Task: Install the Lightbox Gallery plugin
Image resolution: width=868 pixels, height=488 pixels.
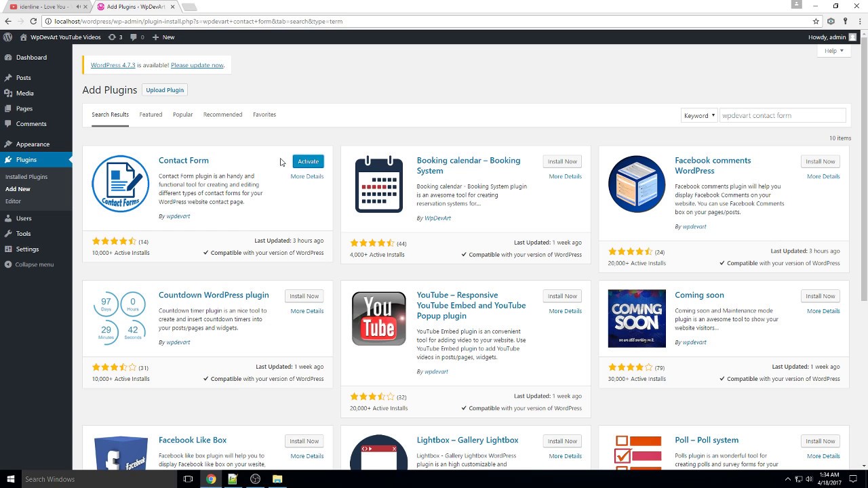Action: pos(562,441)
